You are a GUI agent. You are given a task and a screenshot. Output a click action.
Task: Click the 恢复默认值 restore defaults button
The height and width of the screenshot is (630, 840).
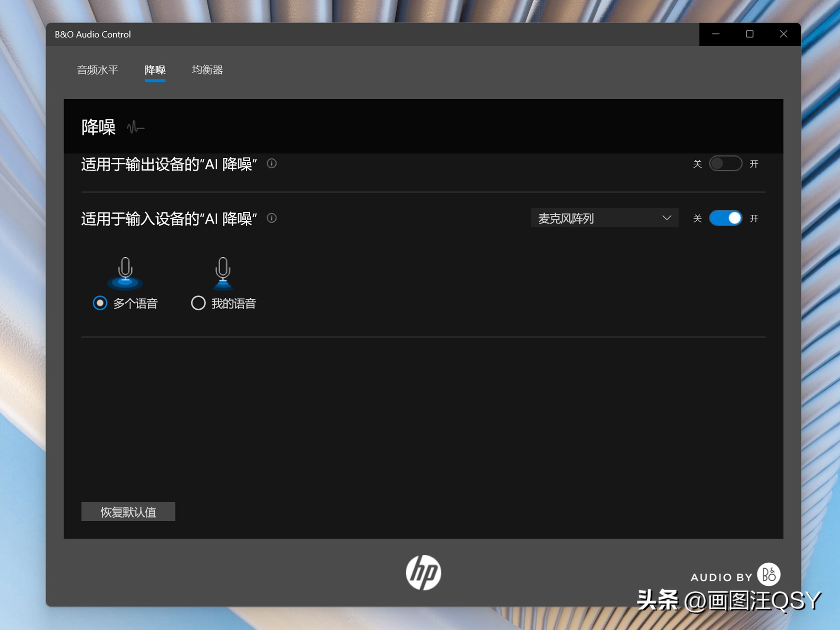[x=128, y=511]
